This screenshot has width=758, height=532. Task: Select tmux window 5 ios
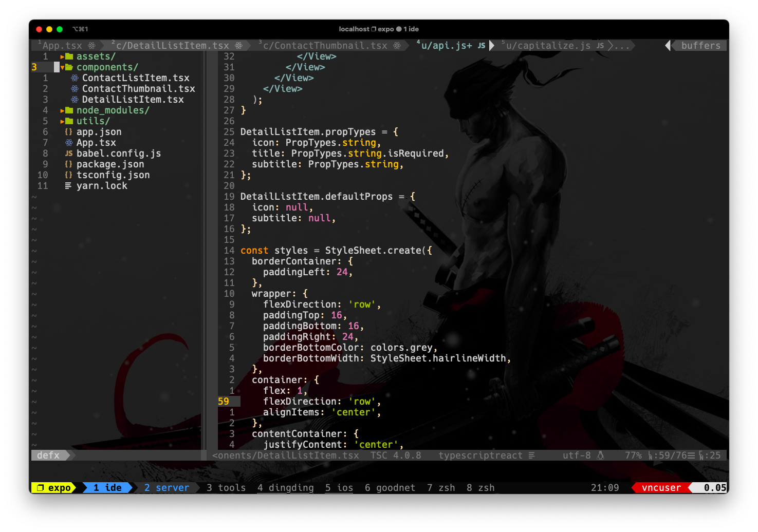click(339, 488)
